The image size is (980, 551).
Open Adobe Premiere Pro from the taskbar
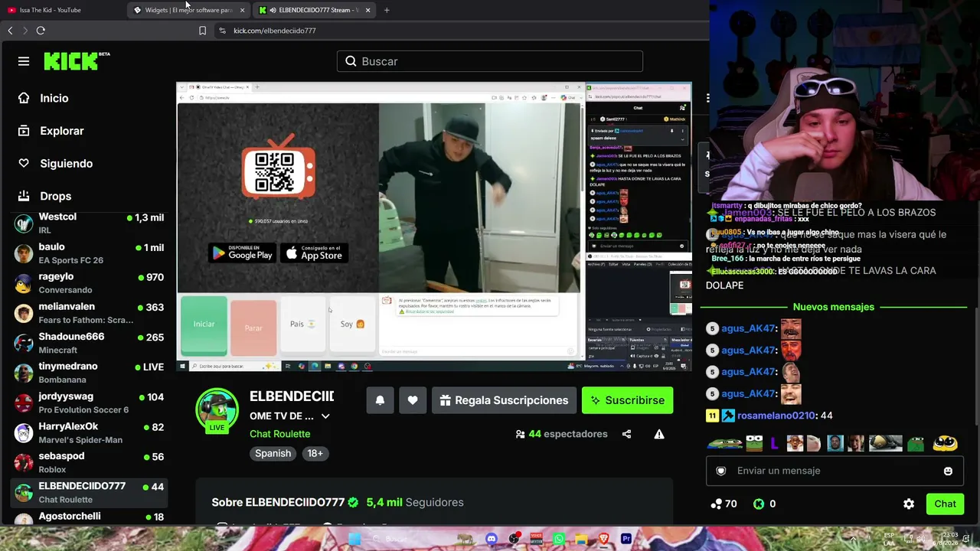(626, 539)
